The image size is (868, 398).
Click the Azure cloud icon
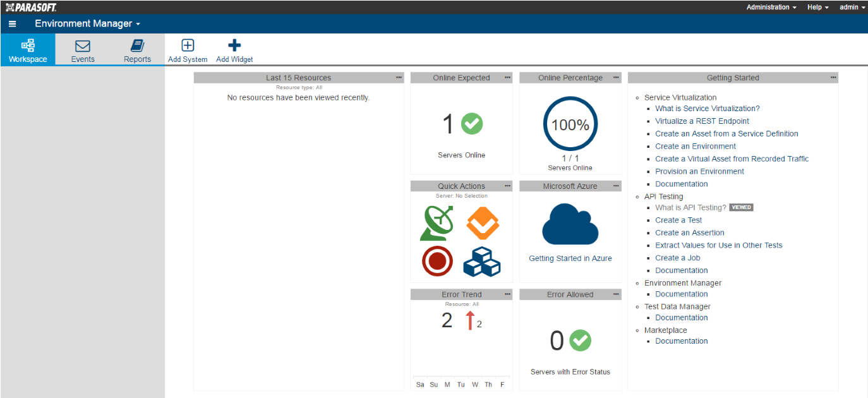(570, 224)
